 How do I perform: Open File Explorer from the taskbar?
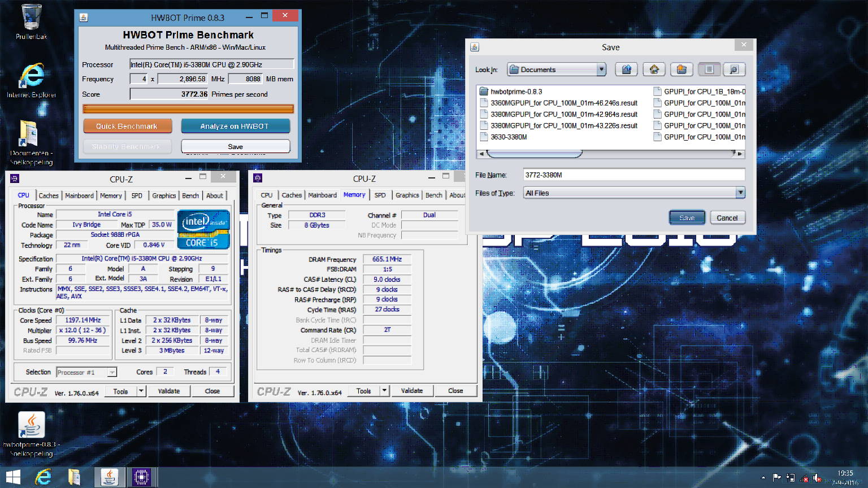(x=75, y=477)
